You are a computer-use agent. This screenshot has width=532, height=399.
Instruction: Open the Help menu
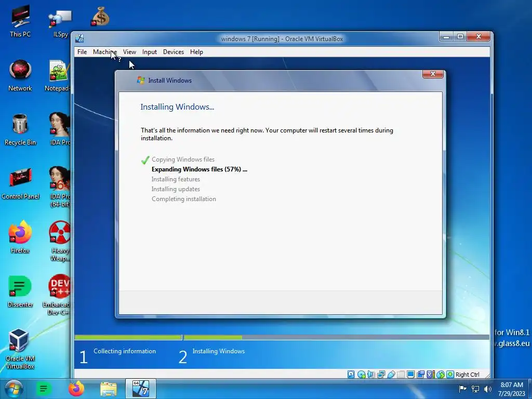(x=196, y=52)
